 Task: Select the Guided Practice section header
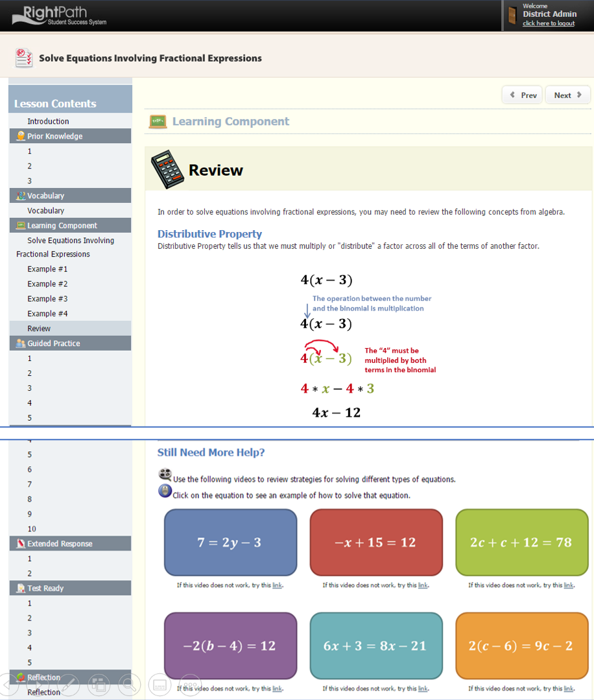[x=70, y=344]
